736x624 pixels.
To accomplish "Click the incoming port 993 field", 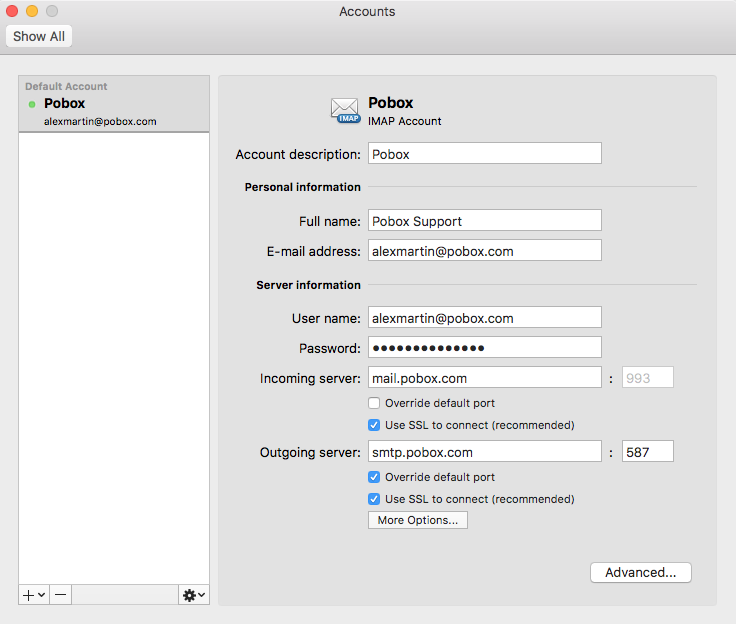I will tap(648, 378).
